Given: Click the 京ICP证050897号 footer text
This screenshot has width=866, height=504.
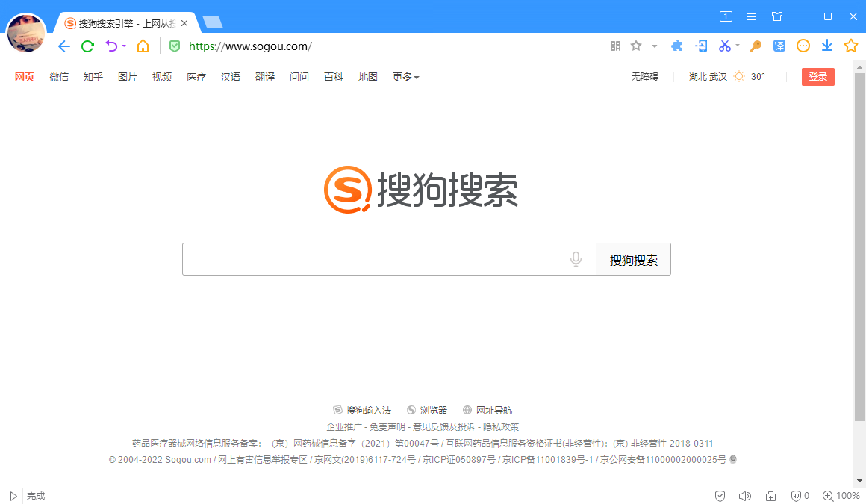Looking at the screenshot, I should (x=459, y=460).
